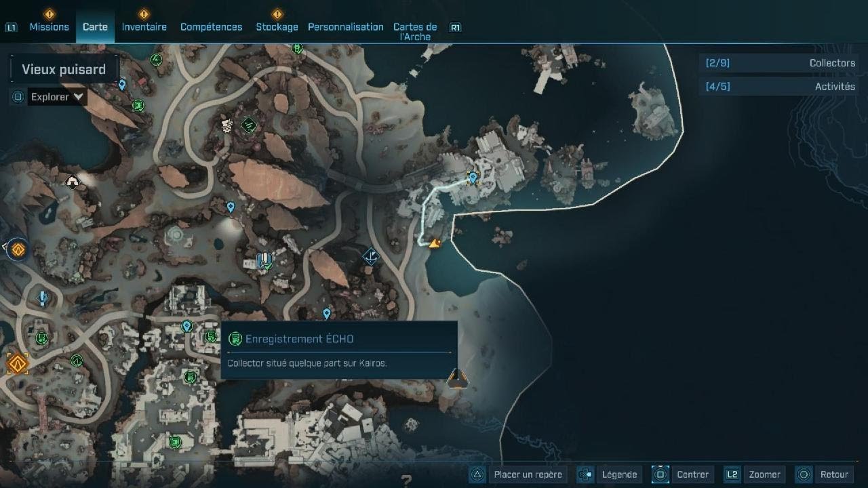The image size is (868, 488).
Task: Click the R1 next-tab icon
Action: coord(456,28)
